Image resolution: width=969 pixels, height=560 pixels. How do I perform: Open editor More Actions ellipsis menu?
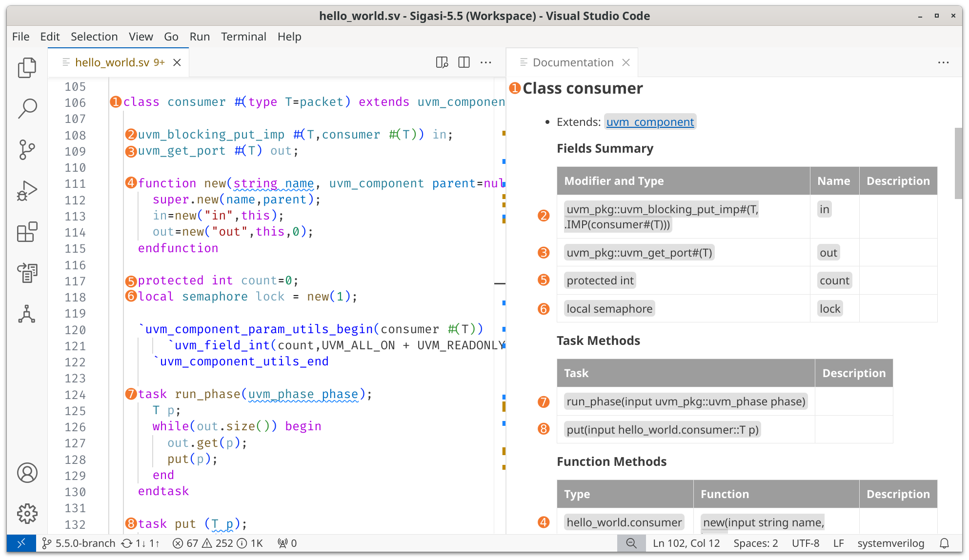pyautogui.click(x=486, y=62)
